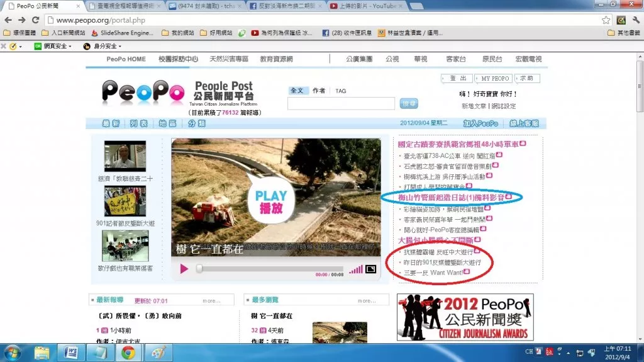Open the 好用網站 bookmark folder
The width and height of the screenshot is (644, 362).
pyautogui.click(x=216, y=33)
